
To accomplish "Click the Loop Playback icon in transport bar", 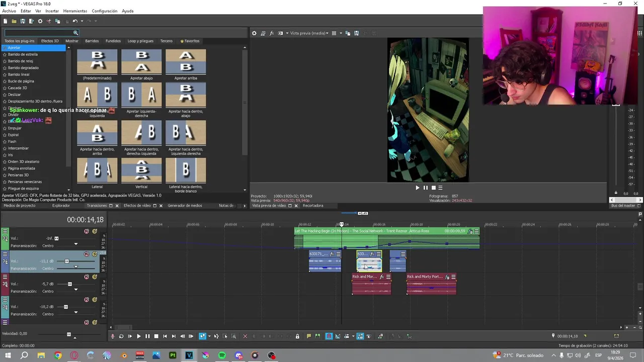I will (121, 336).
